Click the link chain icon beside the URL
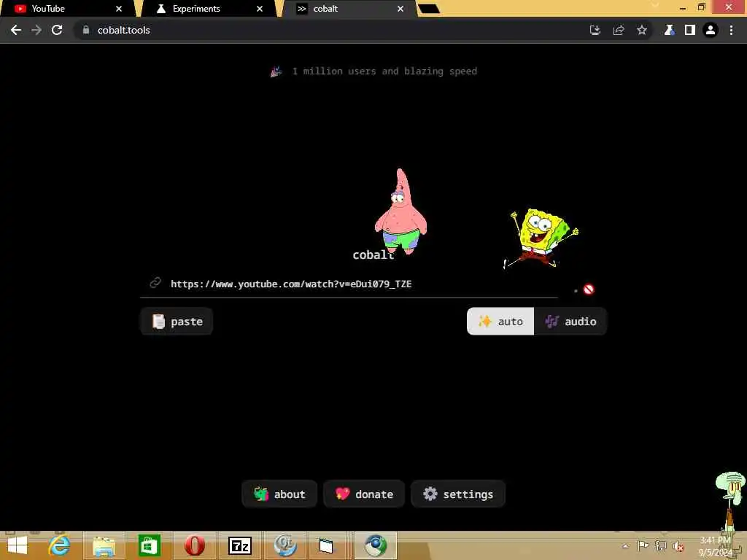 click(x=155, y=283)
